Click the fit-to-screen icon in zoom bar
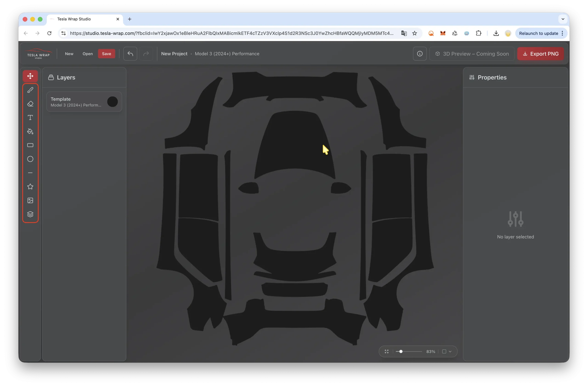 click(387, 351)
